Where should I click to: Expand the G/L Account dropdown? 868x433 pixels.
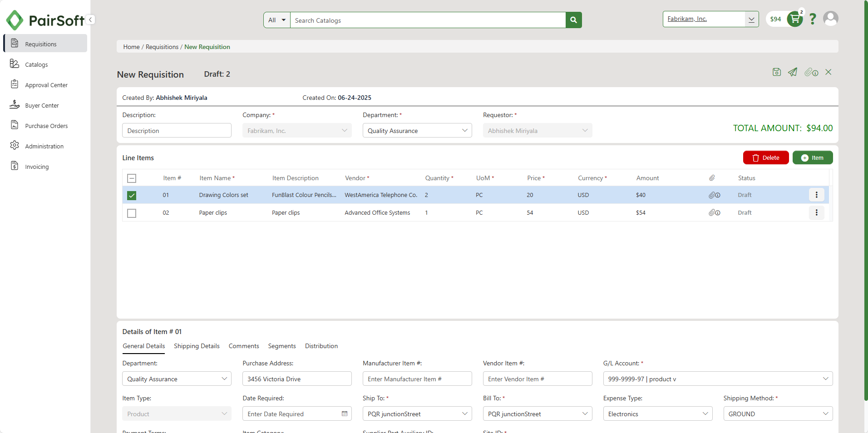718,379
